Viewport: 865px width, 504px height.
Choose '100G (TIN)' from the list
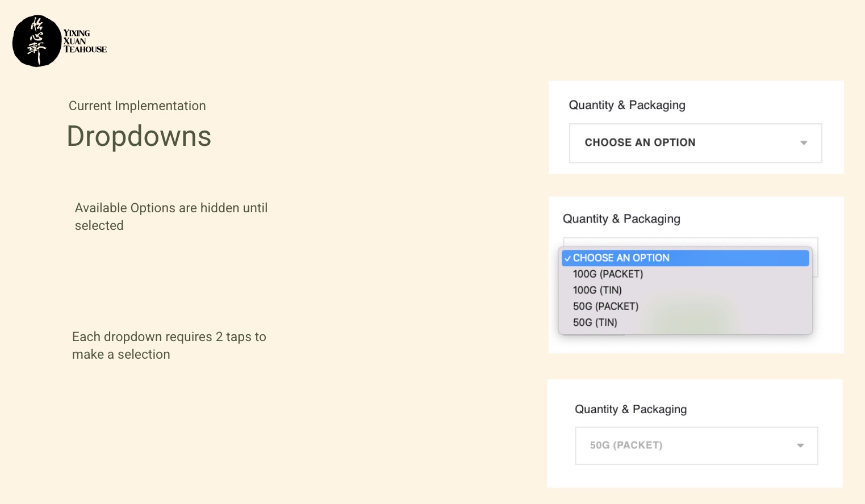(x=686, y=290)
